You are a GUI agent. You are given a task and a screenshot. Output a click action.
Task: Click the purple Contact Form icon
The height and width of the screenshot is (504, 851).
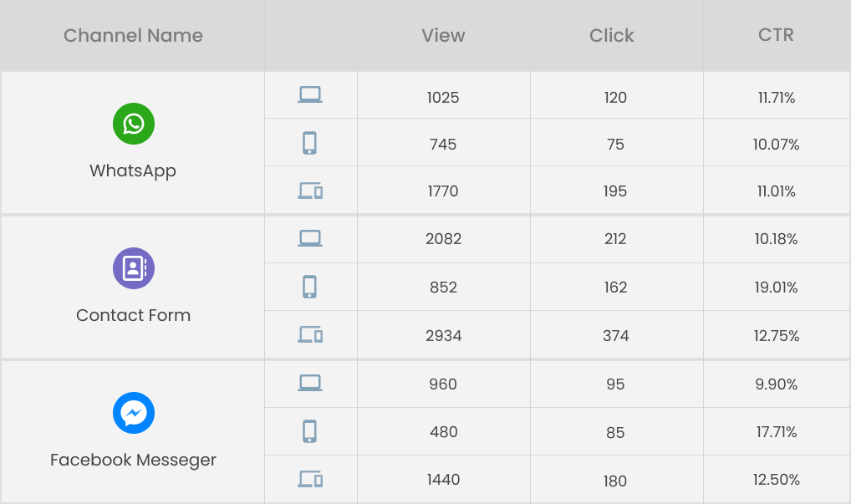134,268
